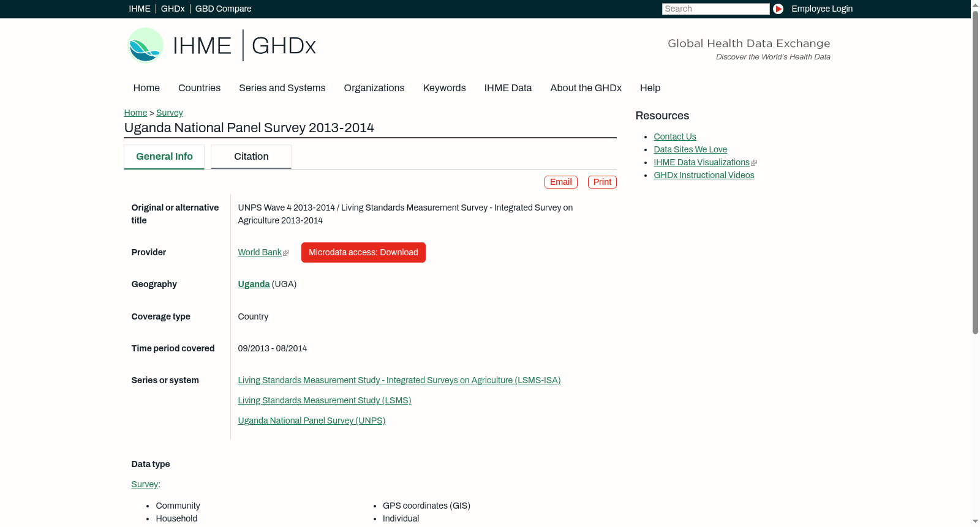Click 'Country' coverage type value
This screenshot has width=980, height=527.
pyautogui.click(x=253, y=316)
